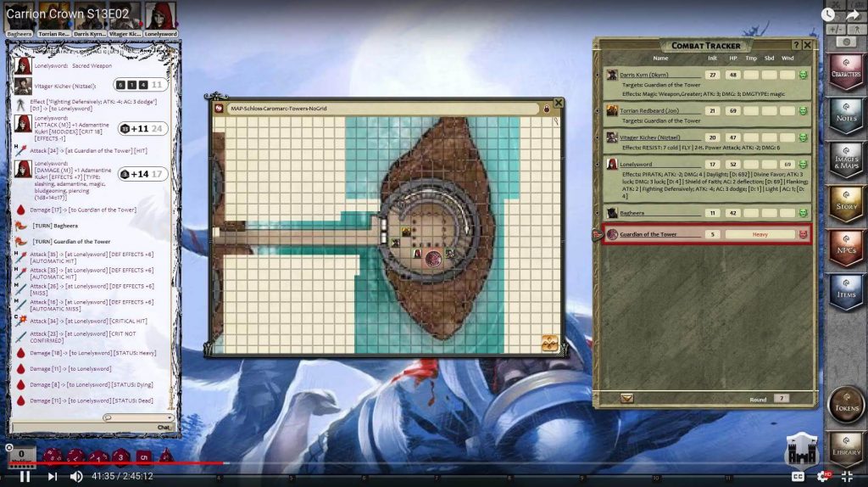Open Lonelysword portrait in Combat Tracker

coord(612,164)
